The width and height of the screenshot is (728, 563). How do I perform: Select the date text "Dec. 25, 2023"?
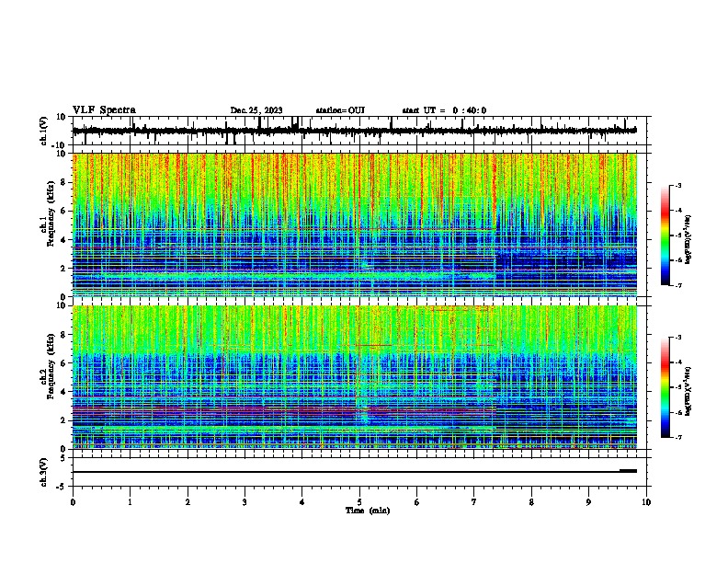(x=256, y=110)
